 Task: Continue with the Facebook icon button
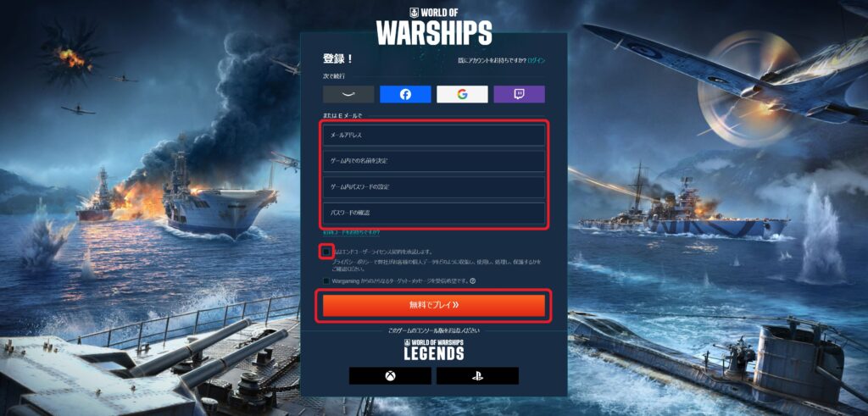pyautogui.click(x=405, y=94)
